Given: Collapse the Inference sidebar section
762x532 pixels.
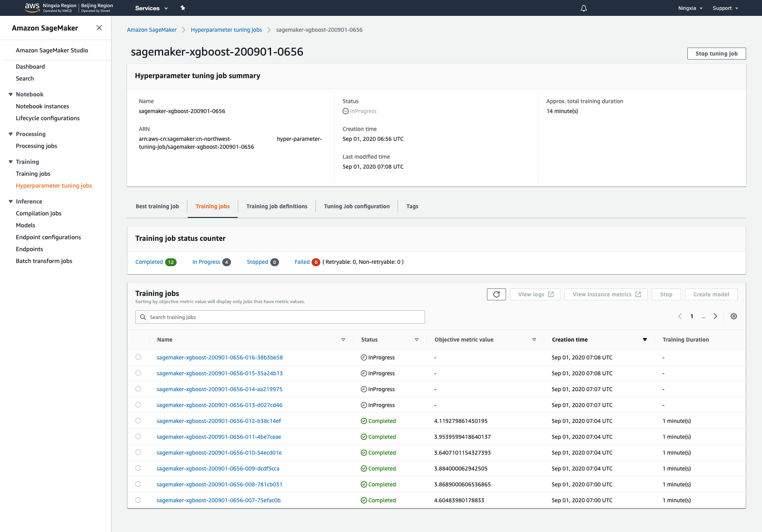Looking at the screenshot, I should click(11, 202).
